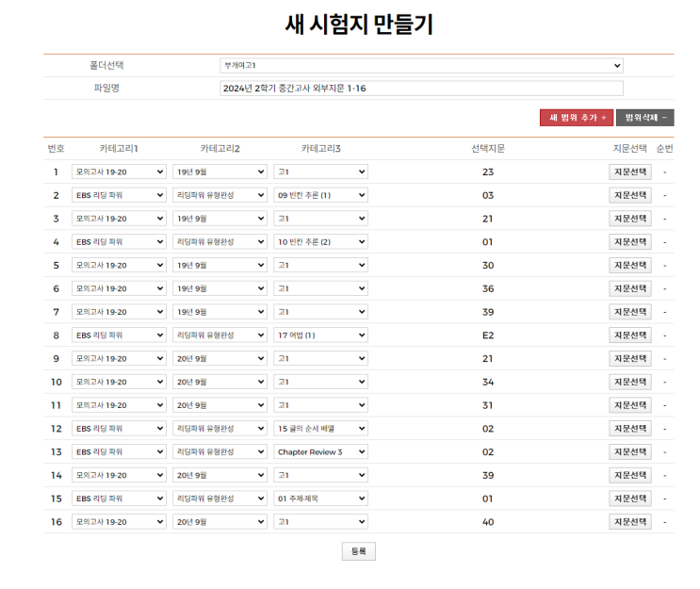Image resolution: width=700 pixels, height=589 pixels.
Task: Click 지문선택 button in row 5
Action: tap(630, 265)
